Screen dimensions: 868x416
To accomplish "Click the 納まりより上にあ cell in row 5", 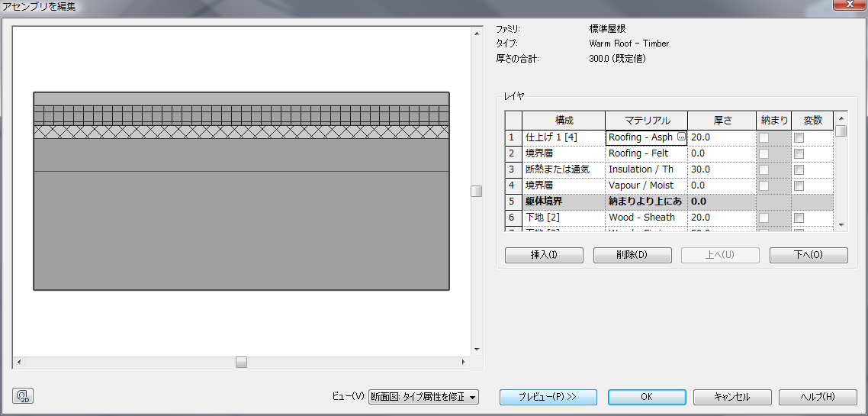I will pos(647,202).
